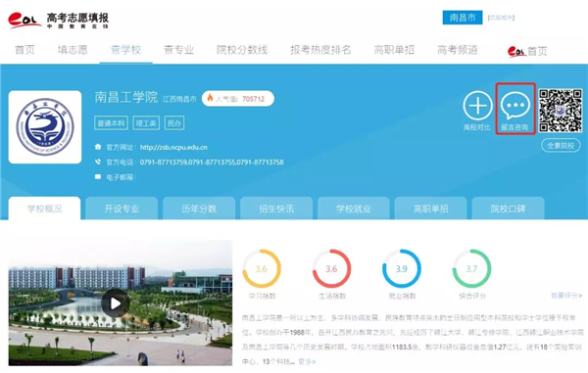Click the 高校对比 plus icon

tap(477, 106)
